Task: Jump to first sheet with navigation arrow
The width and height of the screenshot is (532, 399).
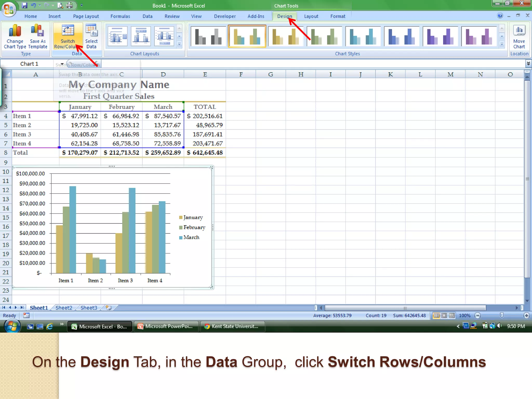Action: [4, 308]
